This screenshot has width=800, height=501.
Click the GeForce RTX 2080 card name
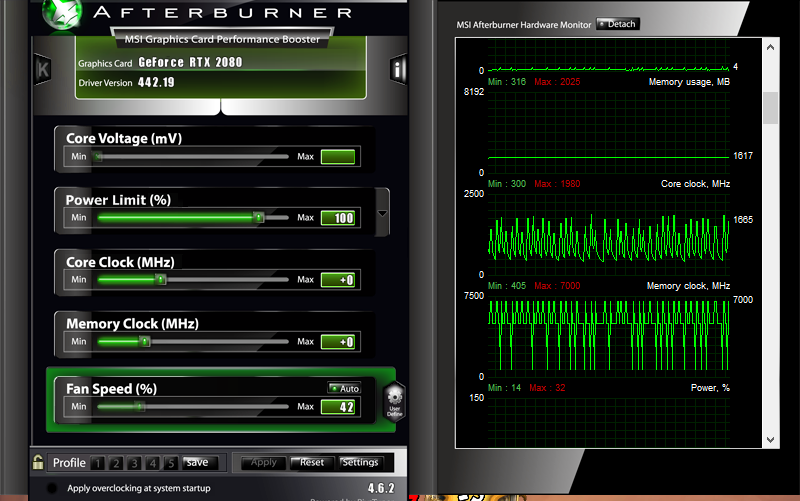(190, 62)
